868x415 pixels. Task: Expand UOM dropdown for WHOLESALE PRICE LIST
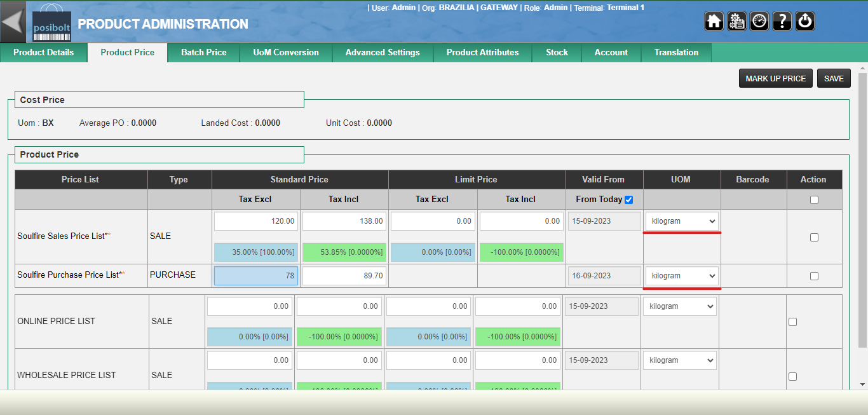click(679, 360)
